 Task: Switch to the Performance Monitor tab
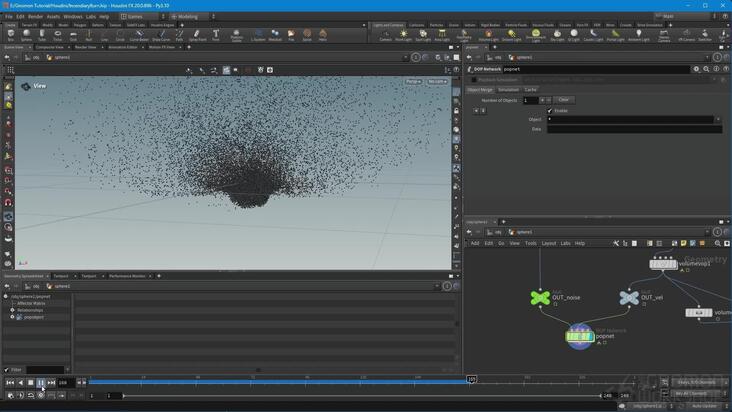[127, 276]
